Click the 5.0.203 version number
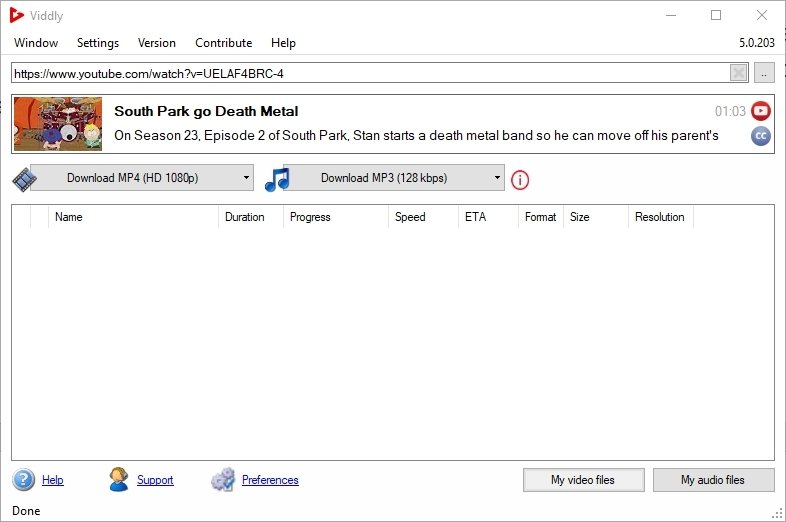 (x=757, y=43)
